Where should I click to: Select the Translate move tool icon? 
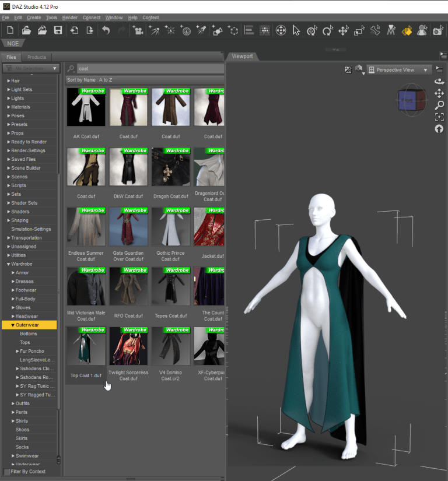tap(344, 30)
